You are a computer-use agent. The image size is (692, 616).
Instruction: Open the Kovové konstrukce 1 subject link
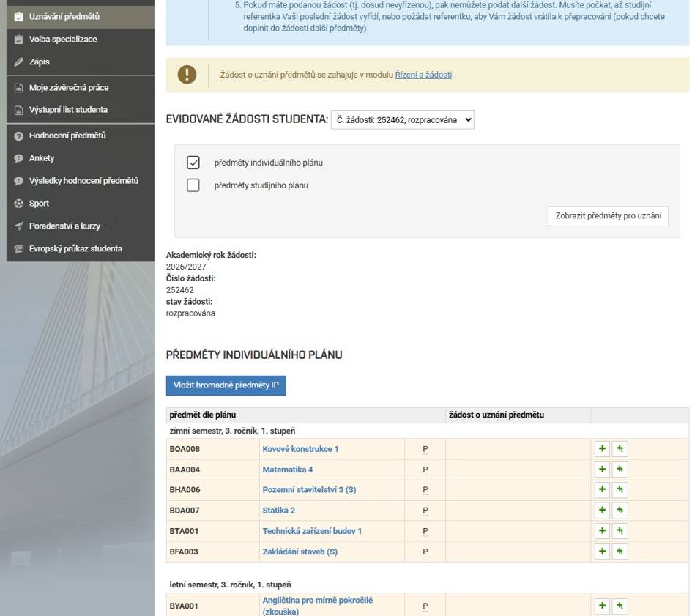(x=300, y=449)
